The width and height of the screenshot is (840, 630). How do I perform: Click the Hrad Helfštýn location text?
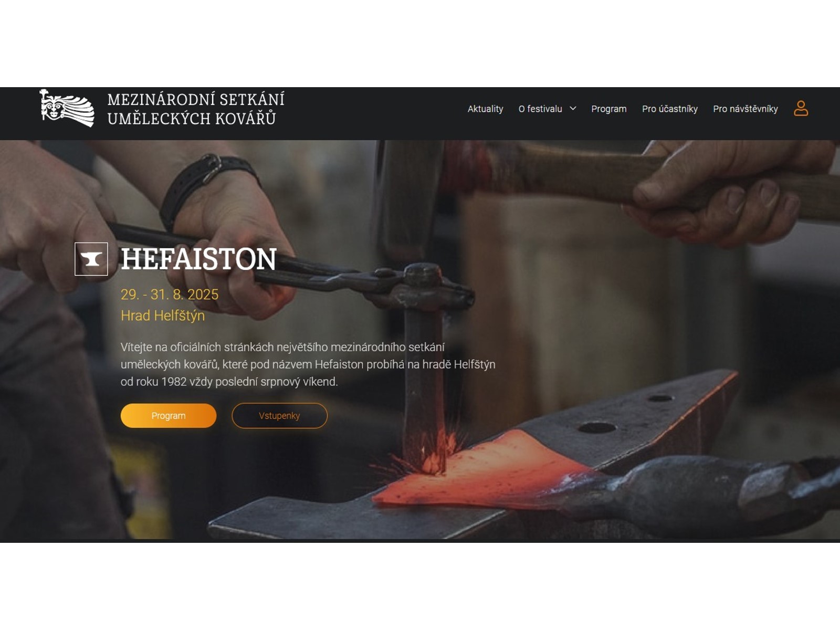(163, 316)
